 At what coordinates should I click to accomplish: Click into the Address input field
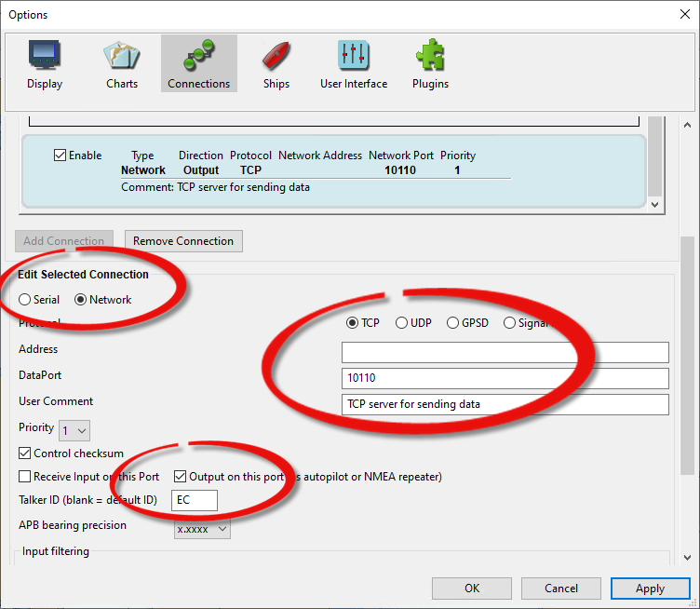tap(505, 352)
